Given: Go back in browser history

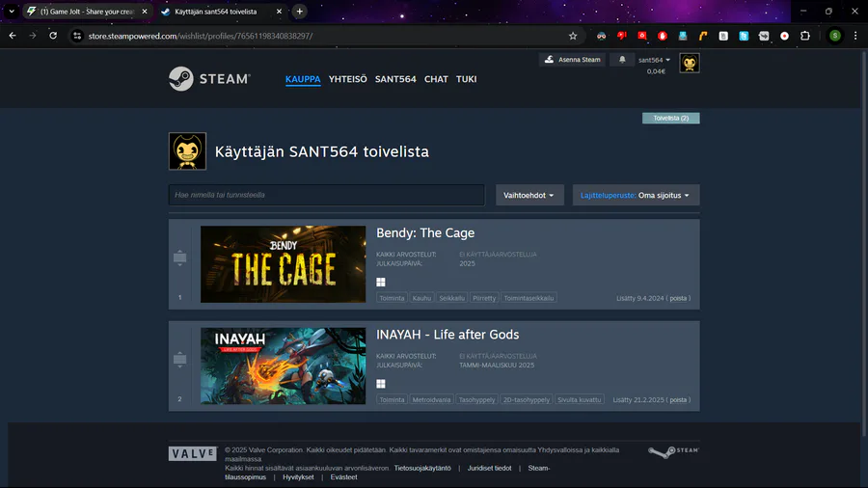Looking at the screenshot, I should [x=13, y=36].
